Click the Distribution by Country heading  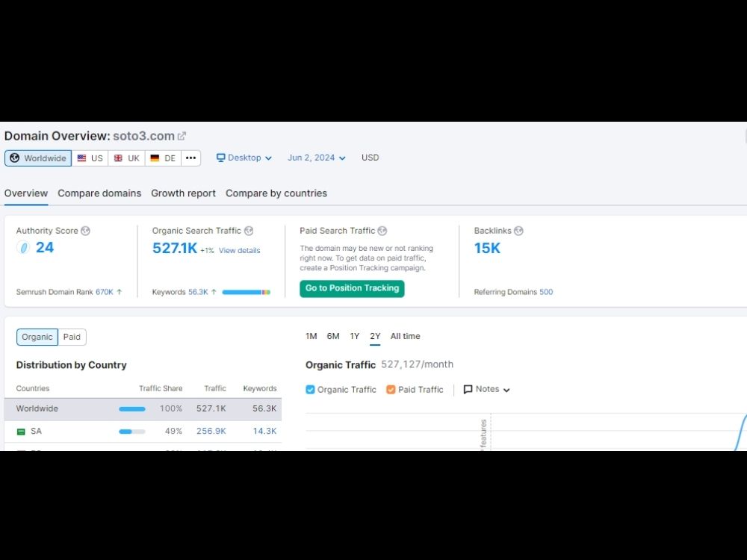pyautogui.click(x=72, y=365)
